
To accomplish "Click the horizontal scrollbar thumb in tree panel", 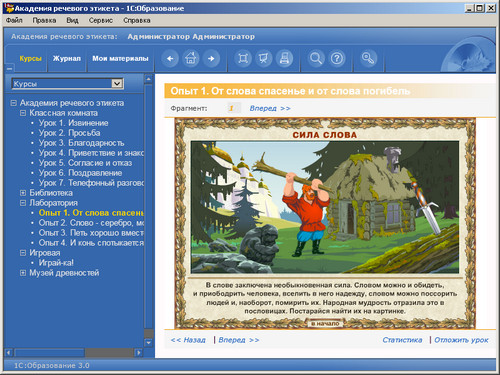I will pos(49,352).
